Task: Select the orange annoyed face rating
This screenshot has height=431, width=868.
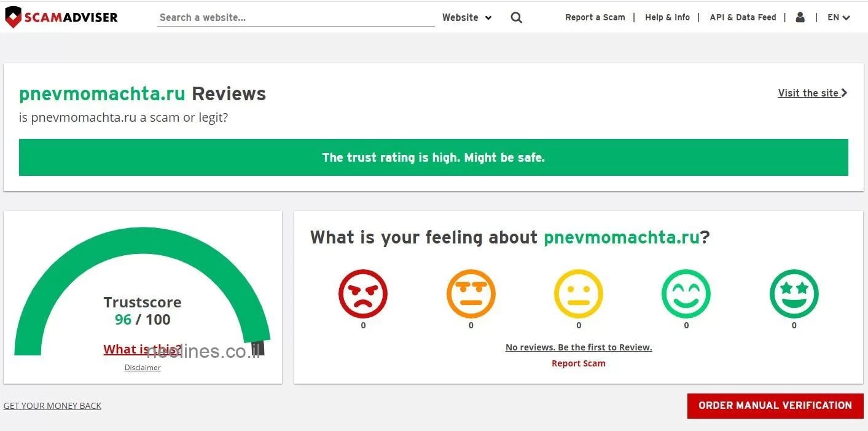Action: coord(471,294)
